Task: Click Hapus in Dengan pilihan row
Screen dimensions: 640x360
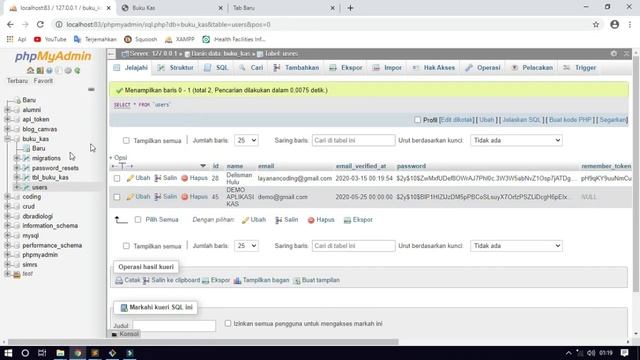Action: (321, 220)
